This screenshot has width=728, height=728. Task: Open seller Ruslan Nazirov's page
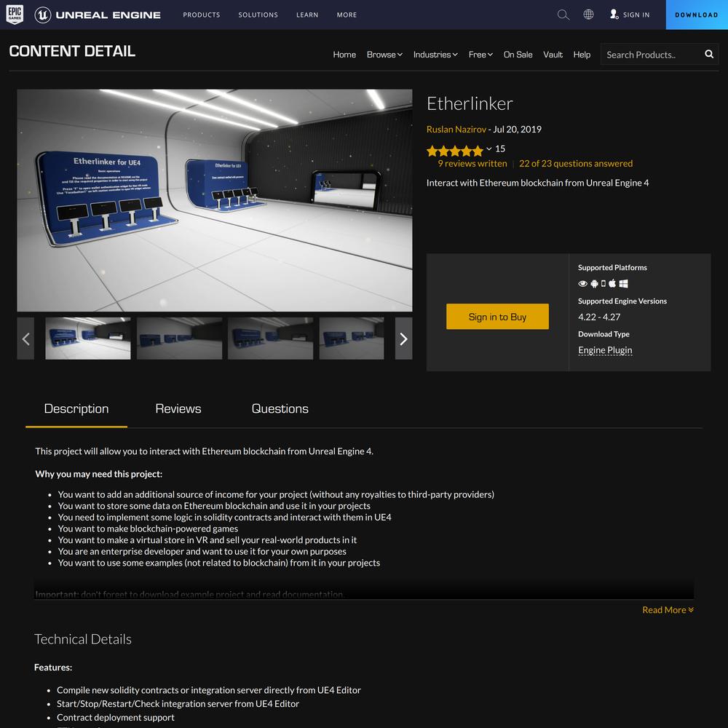point(456,130)
